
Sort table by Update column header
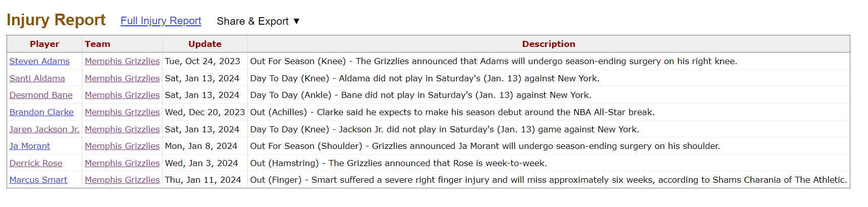204,44
